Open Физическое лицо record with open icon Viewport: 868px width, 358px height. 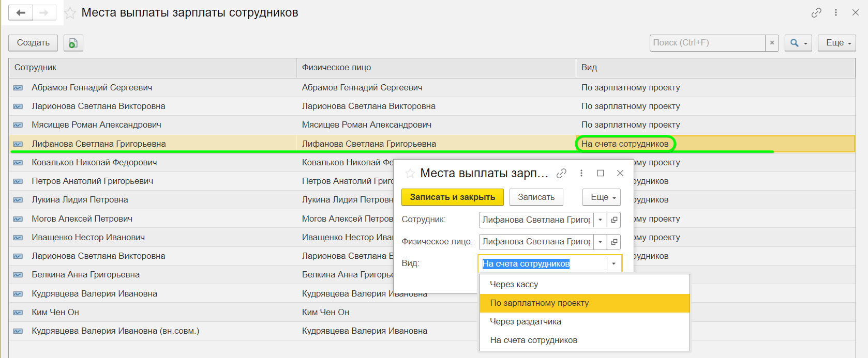point(614,242)
